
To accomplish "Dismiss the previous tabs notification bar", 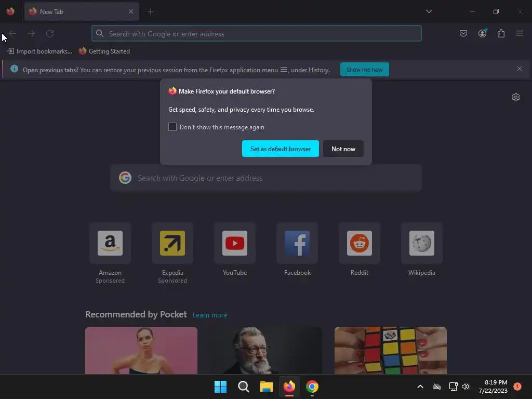I will [520, 69].
